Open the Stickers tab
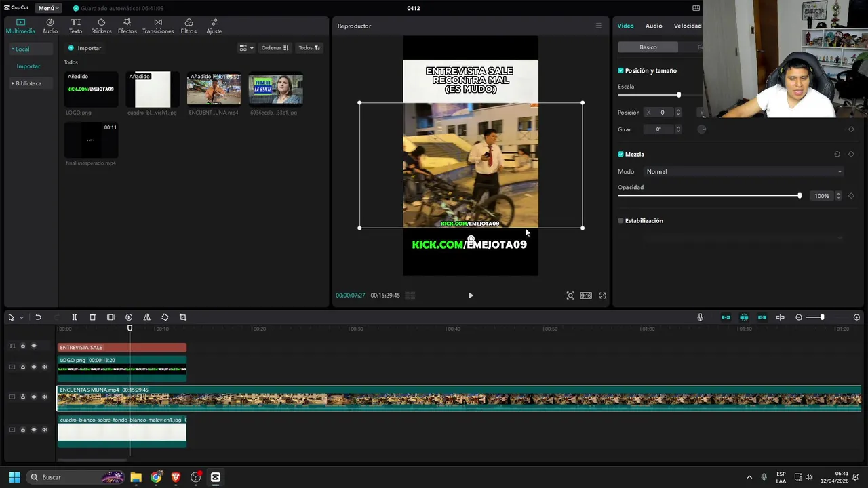 (x=101, y=26)
